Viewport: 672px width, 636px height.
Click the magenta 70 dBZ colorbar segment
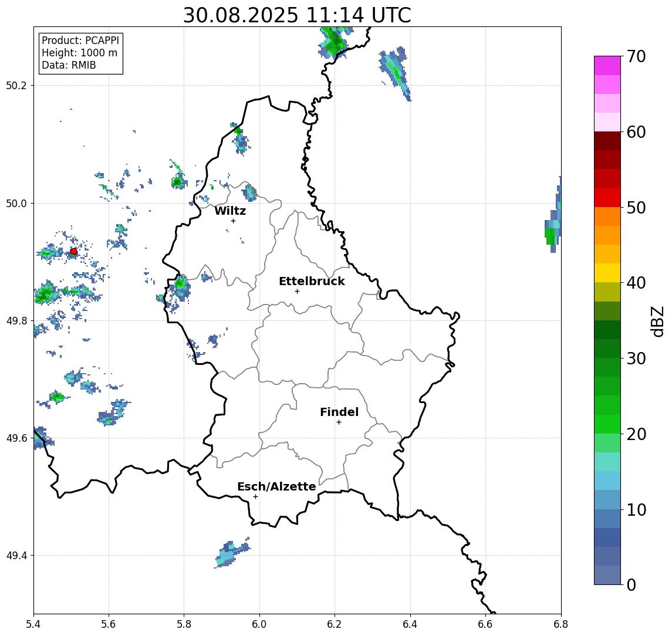pos(607,66)
